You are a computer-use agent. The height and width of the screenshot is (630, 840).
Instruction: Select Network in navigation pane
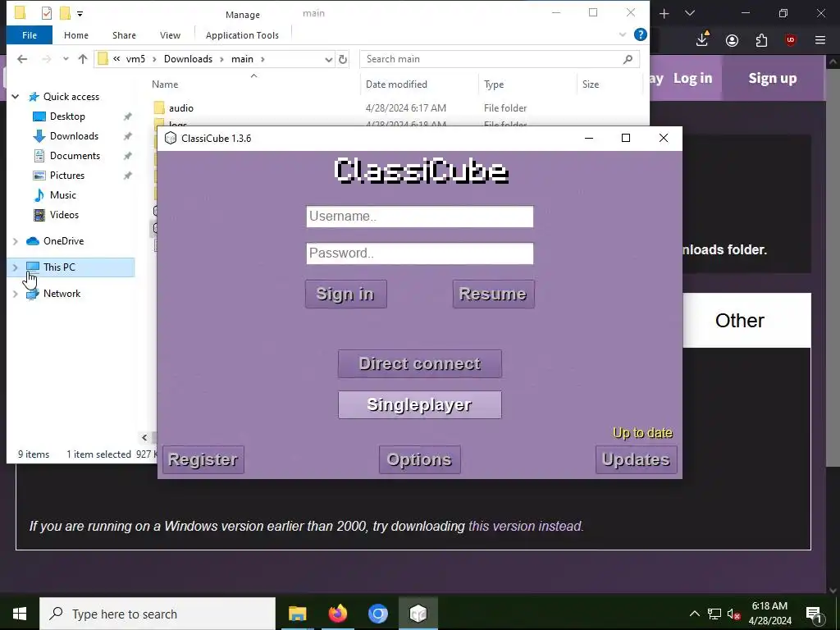pos(62,294)
